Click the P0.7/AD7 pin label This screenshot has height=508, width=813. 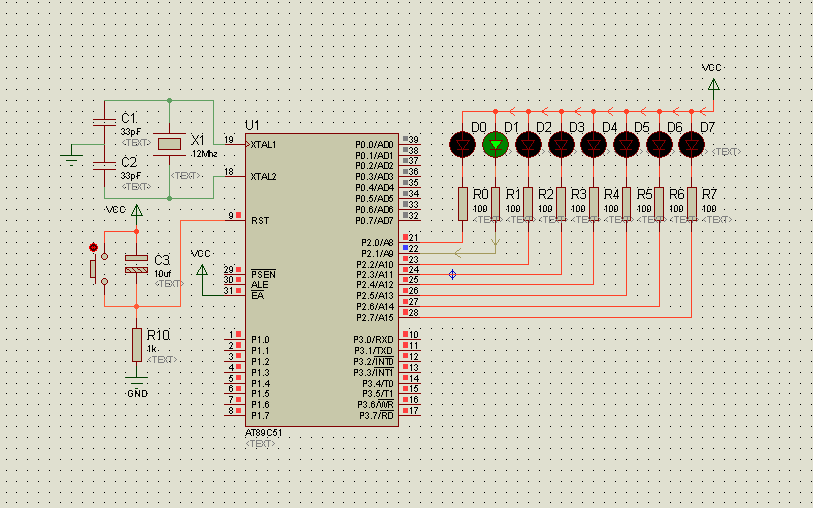click(374, 221)
